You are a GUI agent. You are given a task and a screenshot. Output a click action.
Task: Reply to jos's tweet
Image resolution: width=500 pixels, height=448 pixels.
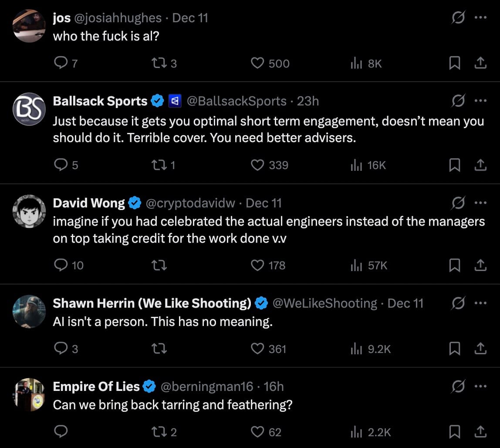pos(60,64)
